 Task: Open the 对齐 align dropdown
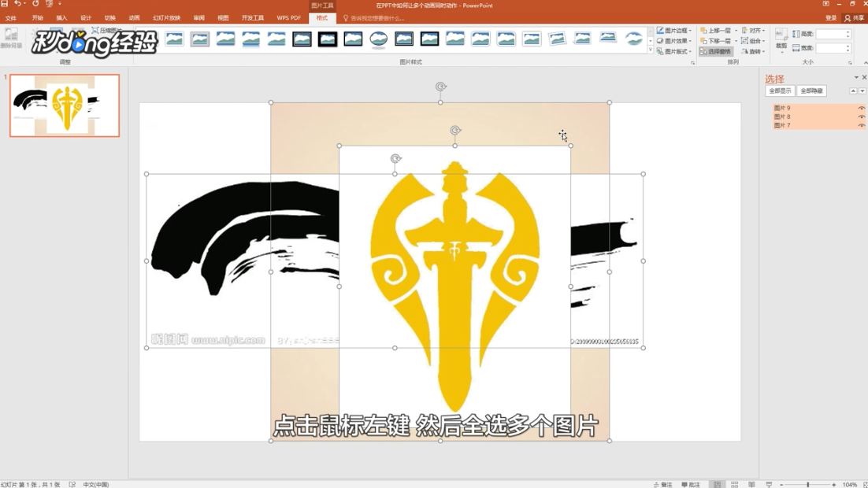coord(753,31)
